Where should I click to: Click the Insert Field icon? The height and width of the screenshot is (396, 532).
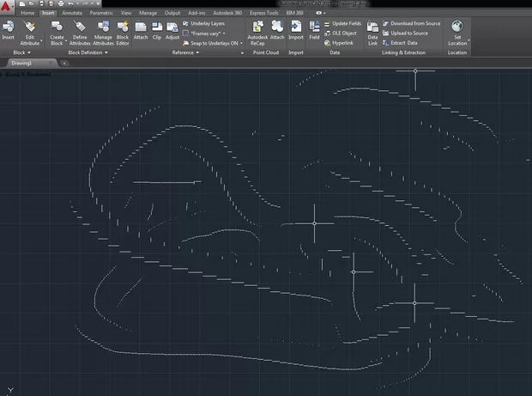(x=314, y=28)
